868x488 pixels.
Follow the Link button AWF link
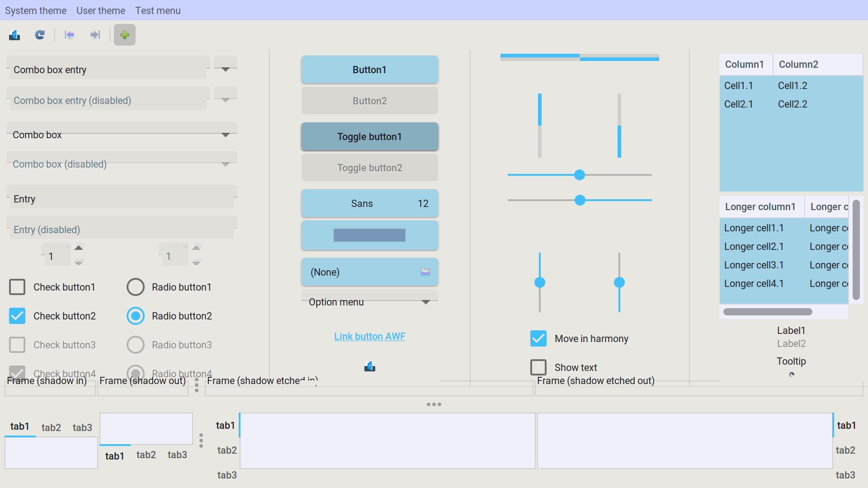[x=369, y=337]
